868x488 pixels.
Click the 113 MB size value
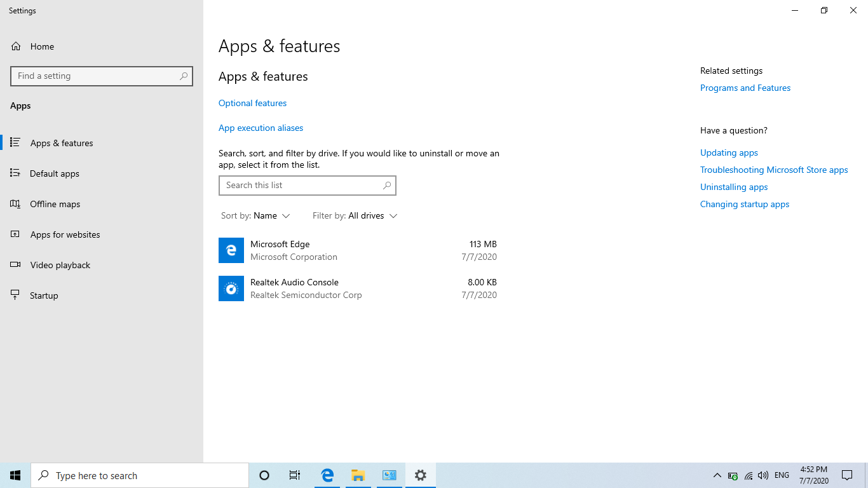483,244
